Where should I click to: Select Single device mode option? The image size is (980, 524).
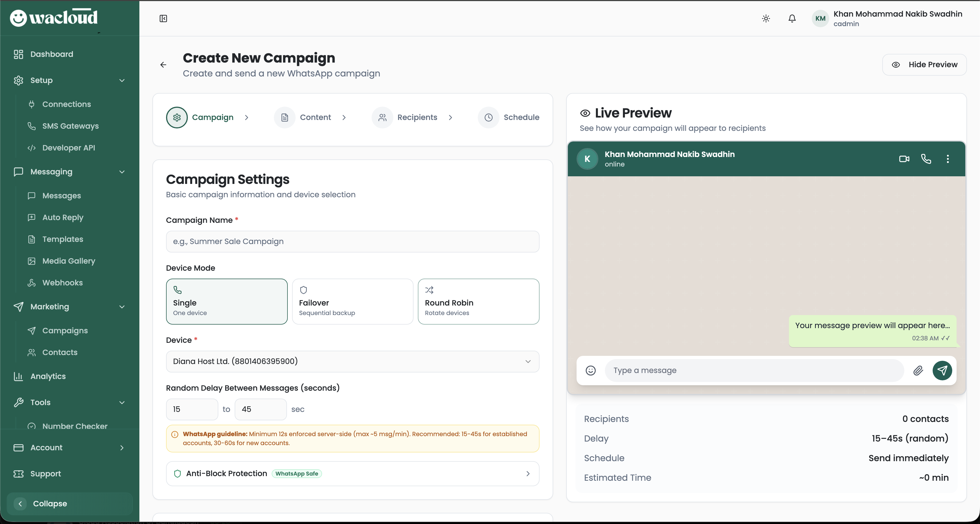tap(226, 301)
